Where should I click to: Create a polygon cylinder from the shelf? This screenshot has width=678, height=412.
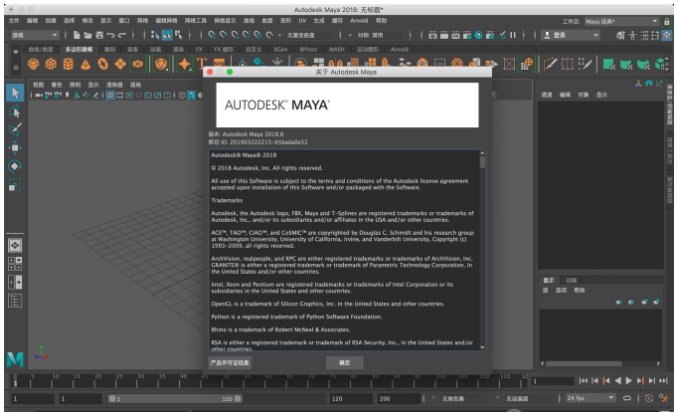(x=68, y=64)
